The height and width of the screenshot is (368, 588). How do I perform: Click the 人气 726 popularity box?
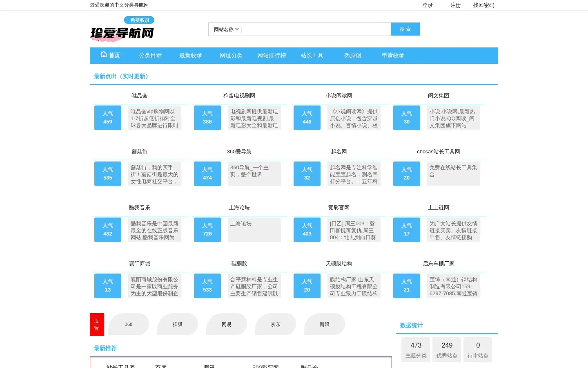pos(207,230)
